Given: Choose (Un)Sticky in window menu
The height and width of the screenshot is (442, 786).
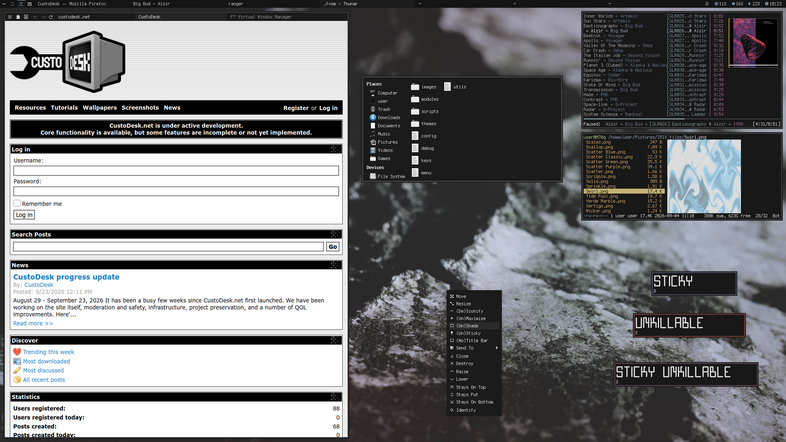Looking at the screenshot, I should 474,333.
